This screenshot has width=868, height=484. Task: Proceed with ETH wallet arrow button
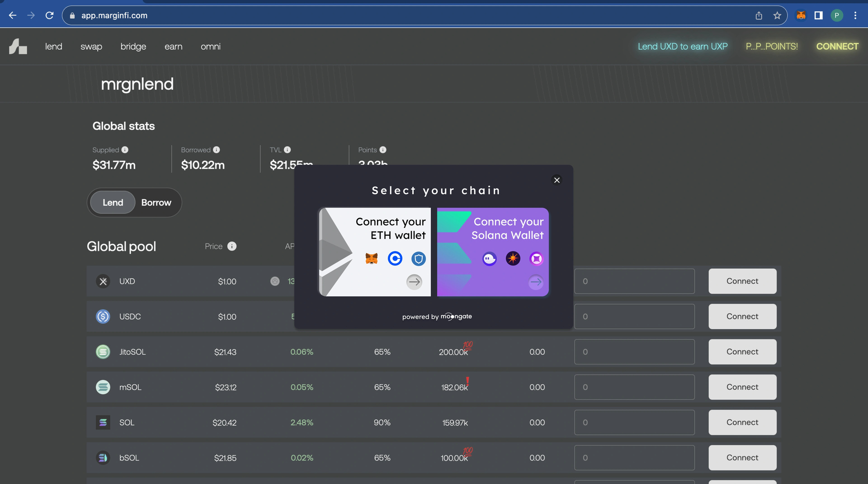pyautogui.click(x=414, y=282)
